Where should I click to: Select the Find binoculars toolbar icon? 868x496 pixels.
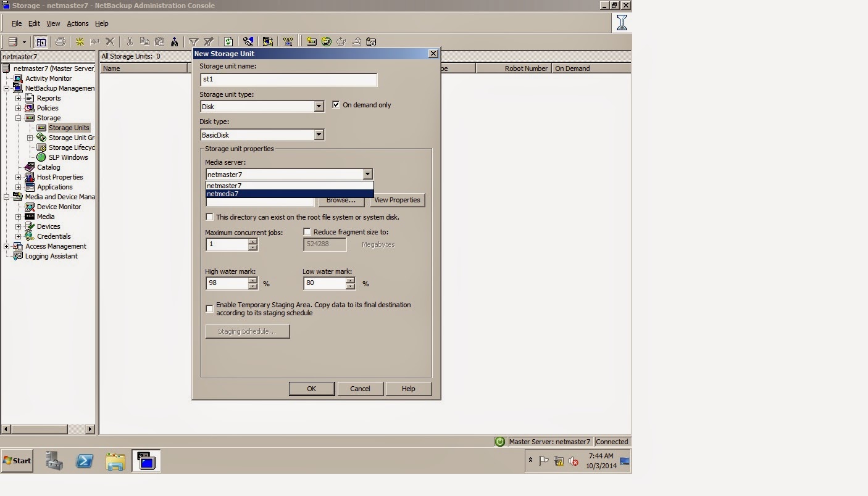coord(175,41)
